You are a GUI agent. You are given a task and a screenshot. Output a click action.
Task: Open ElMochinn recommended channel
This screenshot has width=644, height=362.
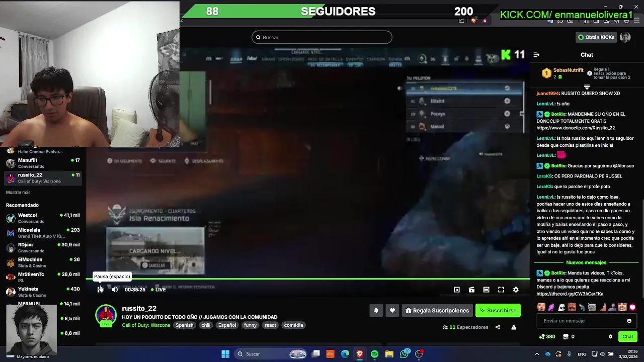[x=43, y=262]
